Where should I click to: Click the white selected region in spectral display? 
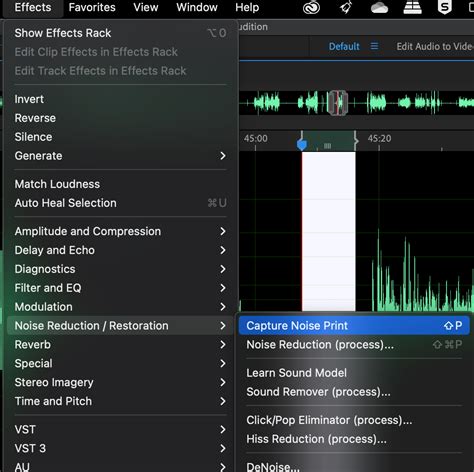(x=329, y=231)
